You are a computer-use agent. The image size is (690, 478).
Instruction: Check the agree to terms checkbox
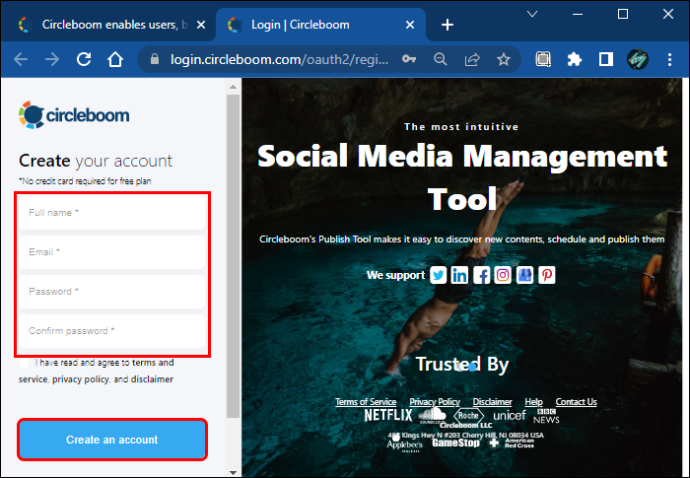(24, 363)
